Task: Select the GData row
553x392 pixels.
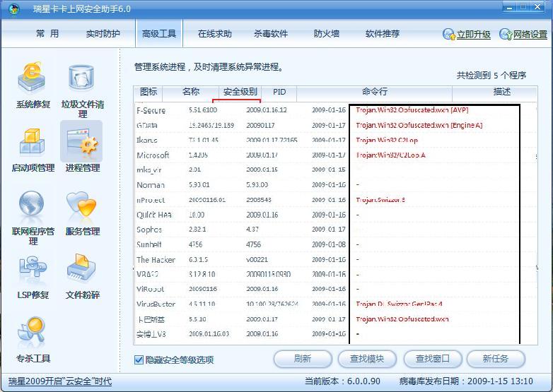Action: tap(335, 125)
